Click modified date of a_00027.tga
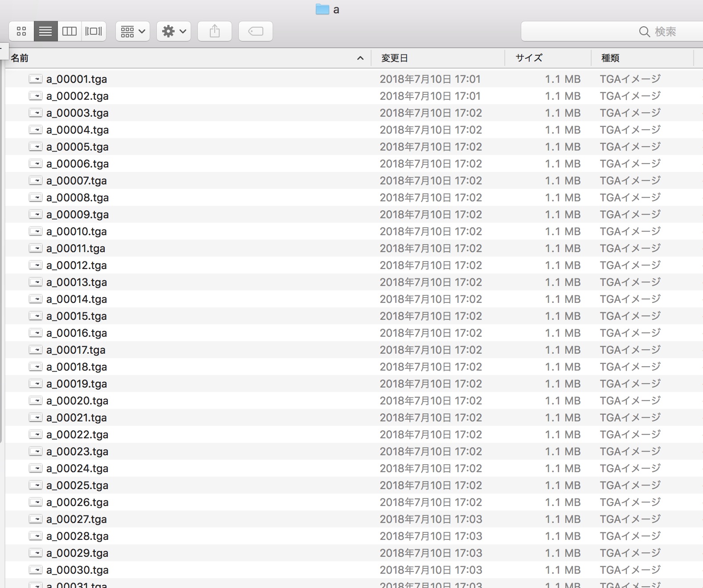 (x=431, y=519)
